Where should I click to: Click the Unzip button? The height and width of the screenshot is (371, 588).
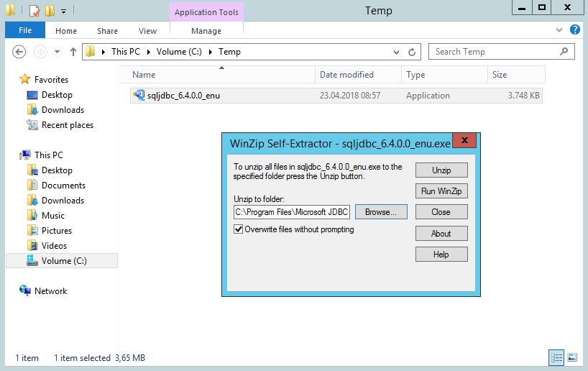(x=441, y=170)
